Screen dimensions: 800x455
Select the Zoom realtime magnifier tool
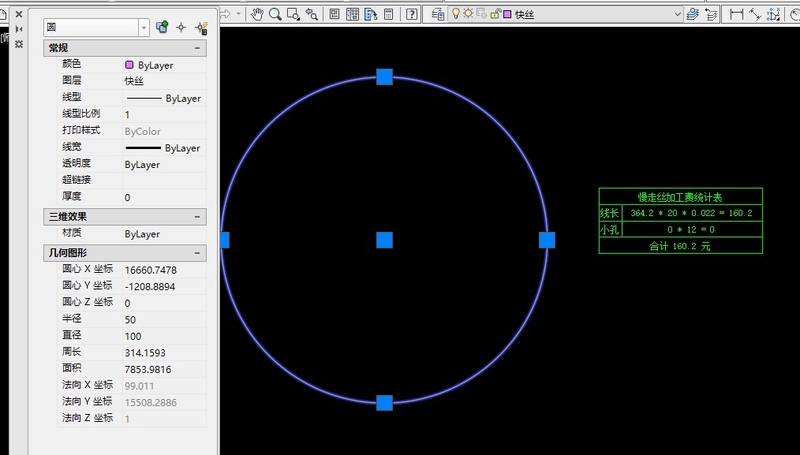coord(276,14)
